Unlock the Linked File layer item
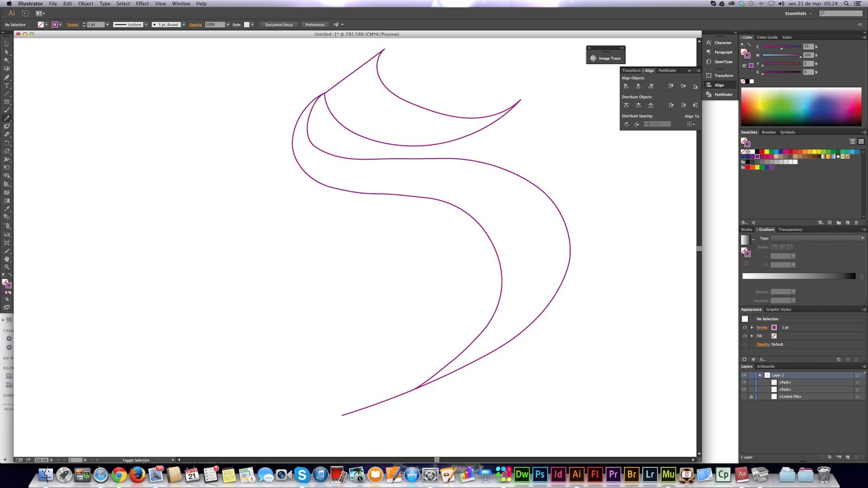The height and width of the screenshot is (488, 868). [x=751, y=397]
